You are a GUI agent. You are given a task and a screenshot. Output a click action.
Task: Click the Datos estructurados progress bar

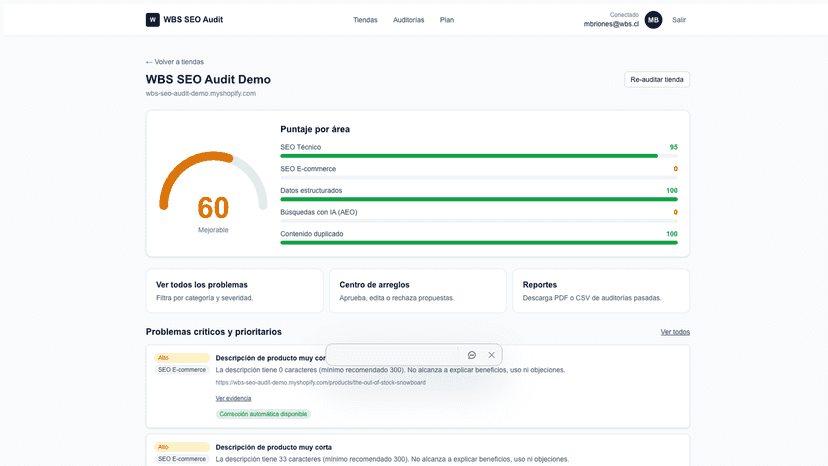(478, 199)
